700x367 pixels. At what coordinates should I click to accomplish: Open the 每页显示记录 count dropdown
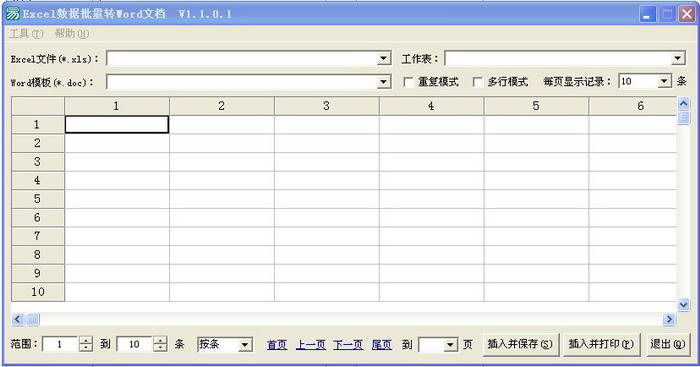664,81
